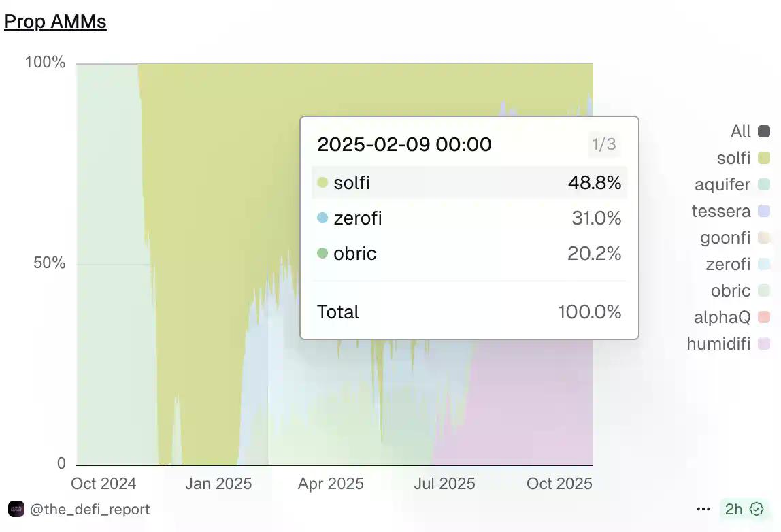The width and height of the screenshot is (781, 532).
Task: Open the three-dot more options menu
Action: (703, 509)
